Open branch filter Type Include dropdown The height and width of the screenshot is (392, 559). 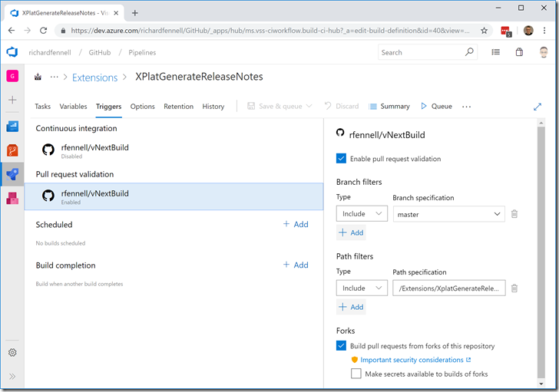362,214
